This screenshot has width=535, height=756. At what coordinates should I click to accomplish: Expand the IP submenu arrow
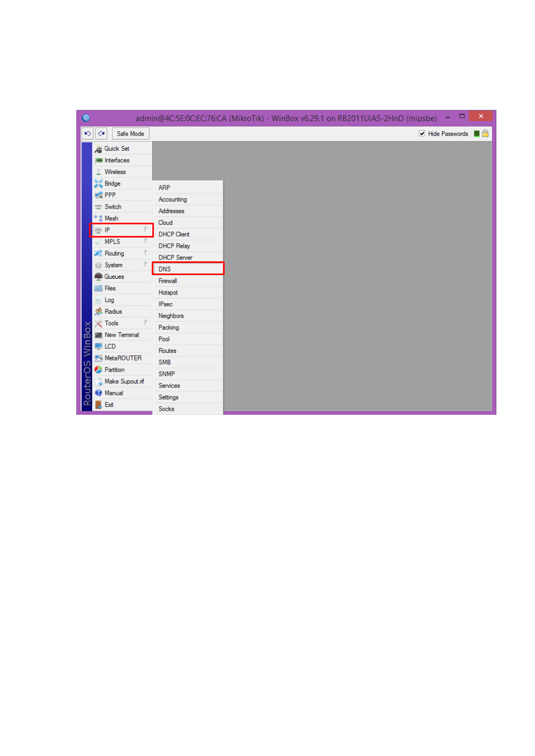pyautogui.click(x=146, y=229)
